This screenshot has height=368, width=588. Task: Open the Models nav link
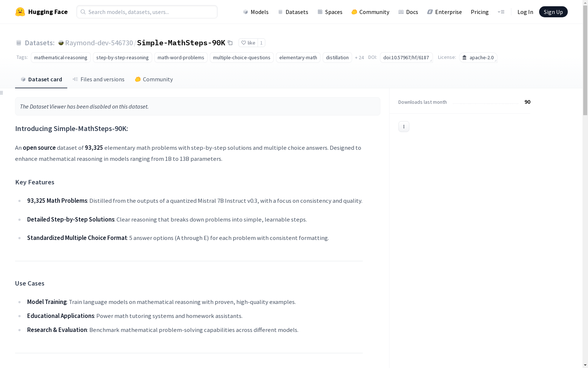[256, 12]
